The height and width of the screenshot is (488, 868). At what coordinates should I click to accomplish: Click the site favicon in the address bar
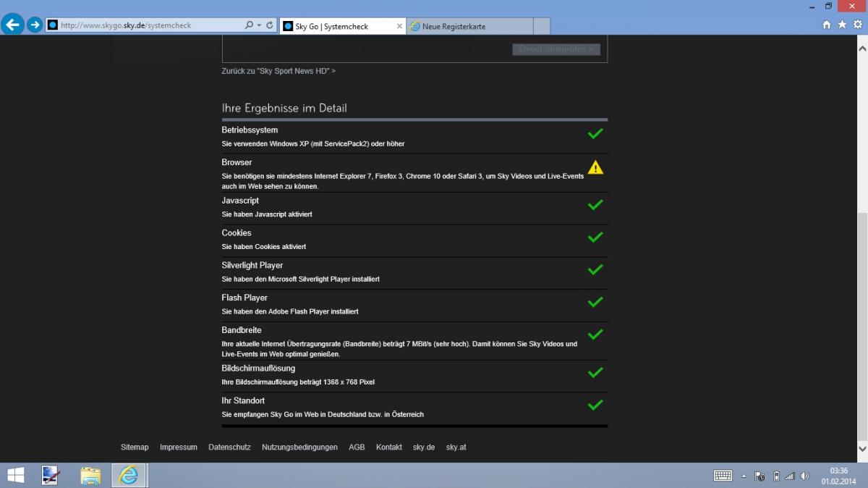point(52,25)
